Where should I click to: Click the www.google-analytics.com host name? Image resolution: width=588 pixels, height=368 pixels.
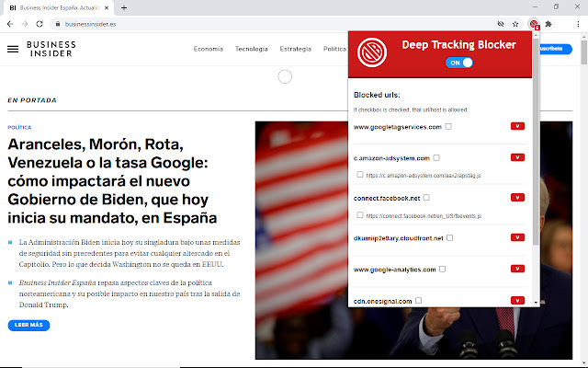click(x=394, y=270)
